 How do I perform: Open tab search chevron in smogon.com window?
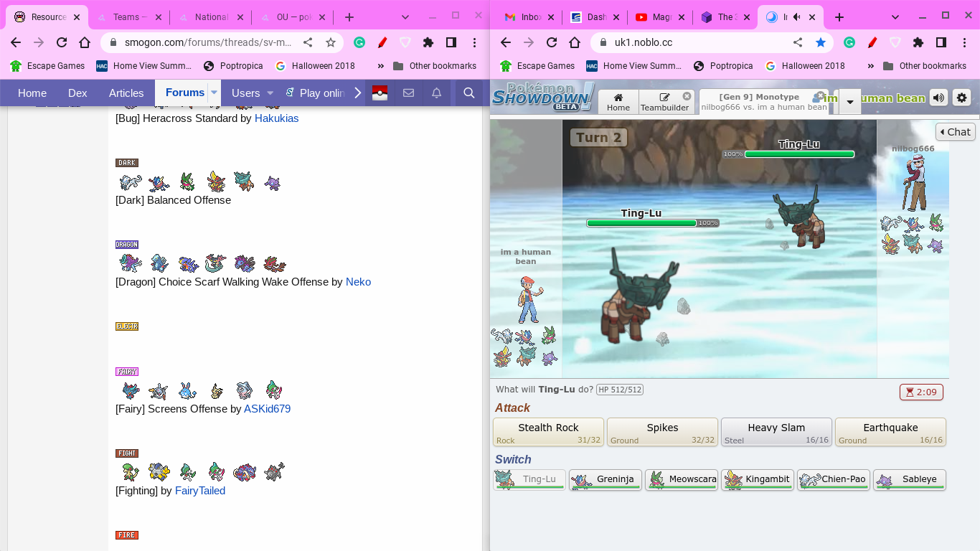click(405, 17)
